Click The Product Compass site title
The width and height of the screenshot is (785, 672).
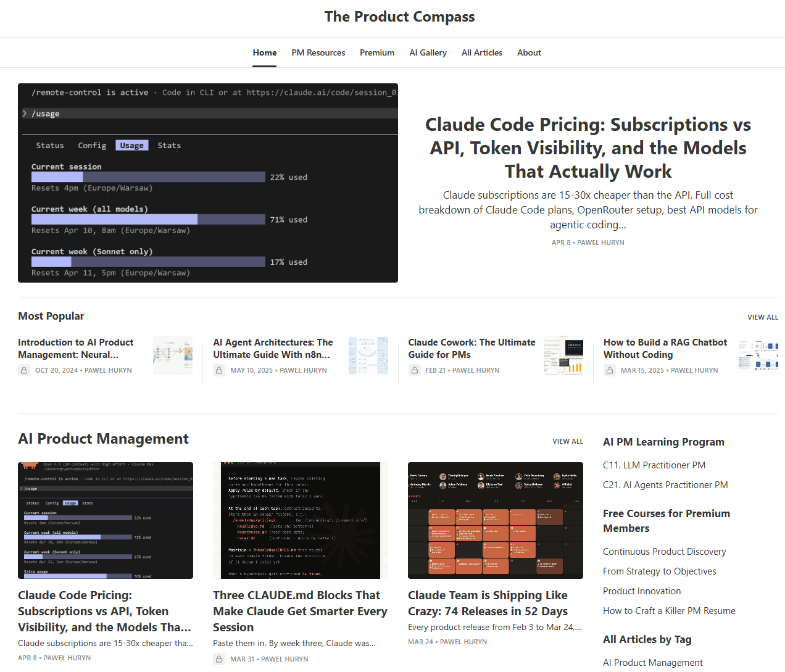(x=399, y=17)
